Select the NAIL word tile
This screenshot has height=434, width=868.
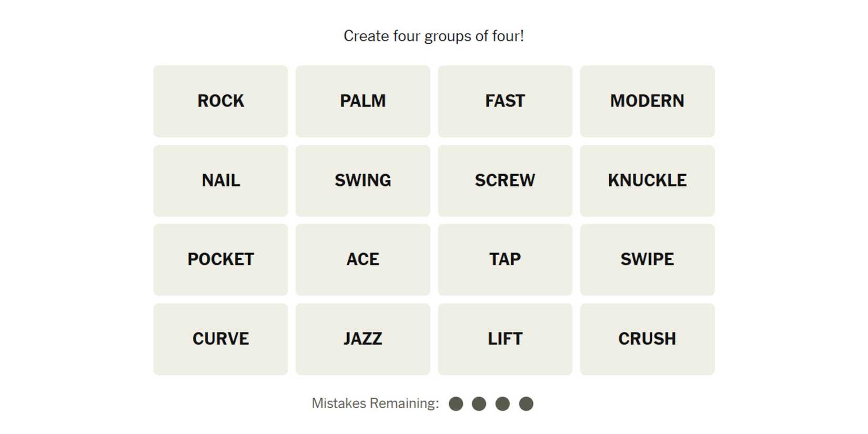point(220,180)
